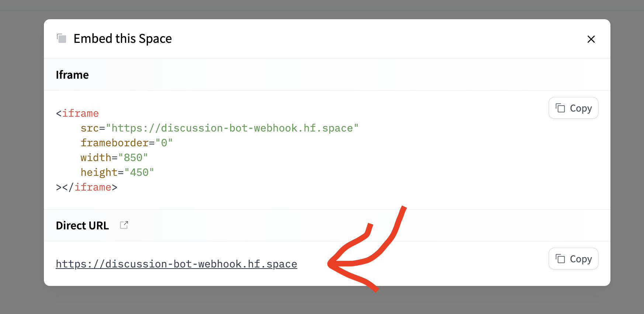Click the "Embed this Space" title text

click(122, 38)
